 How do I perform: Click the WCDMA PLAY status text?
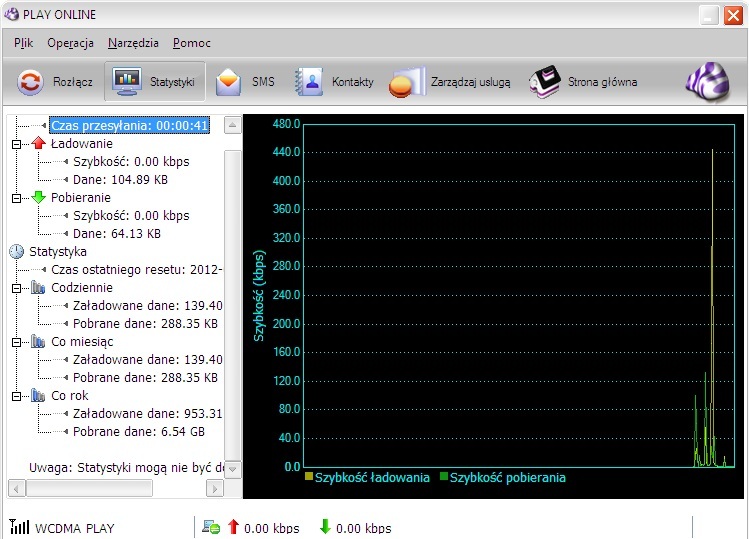[x=75, y=528]
